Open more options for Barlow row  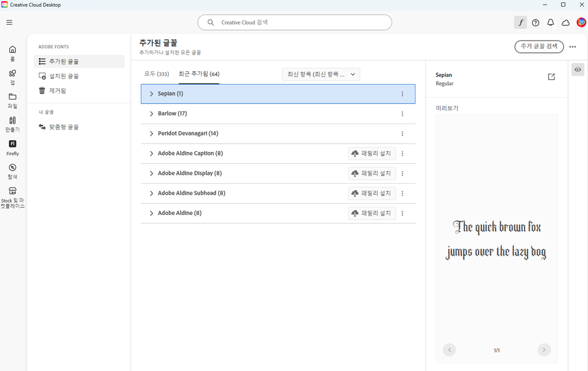tap(403, 114)
